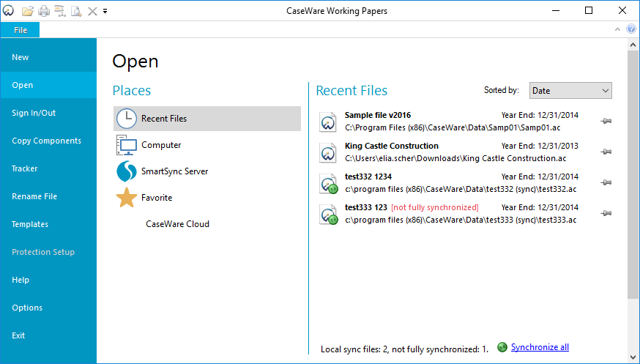Click the Help question mark icon
Screen dimensions: 640x364
[631, 29]
